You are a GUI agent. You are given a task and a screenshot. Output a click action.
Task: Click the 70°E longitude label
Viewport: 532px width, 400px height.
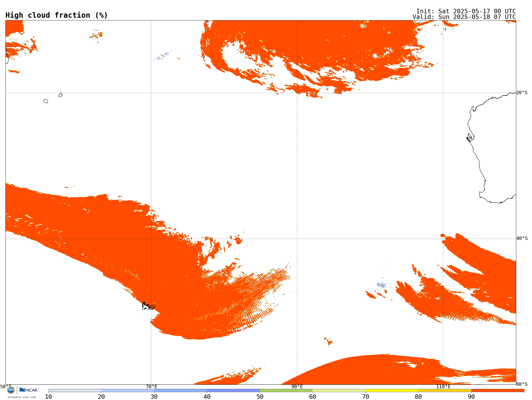tap(151, 386)
